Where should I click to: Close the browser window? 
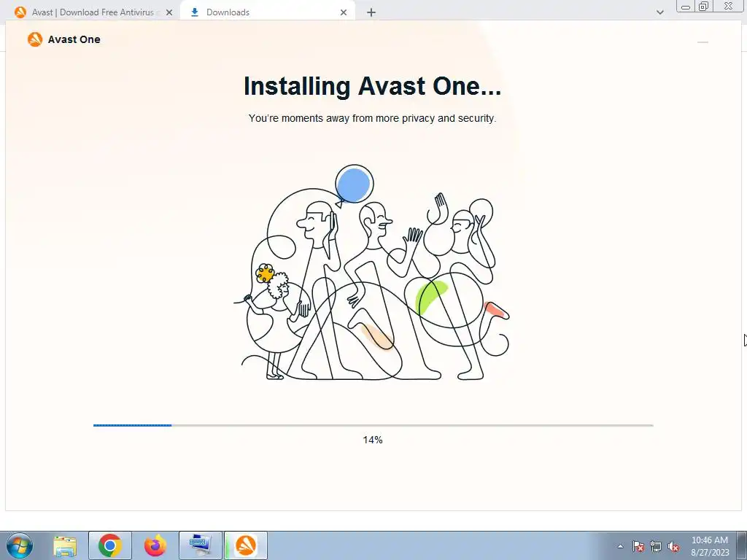click(728, 6)
